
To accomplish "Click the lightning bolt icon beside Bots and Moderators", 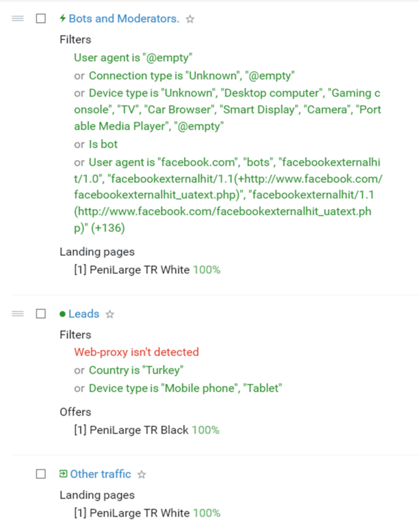I will click(63, 18).
